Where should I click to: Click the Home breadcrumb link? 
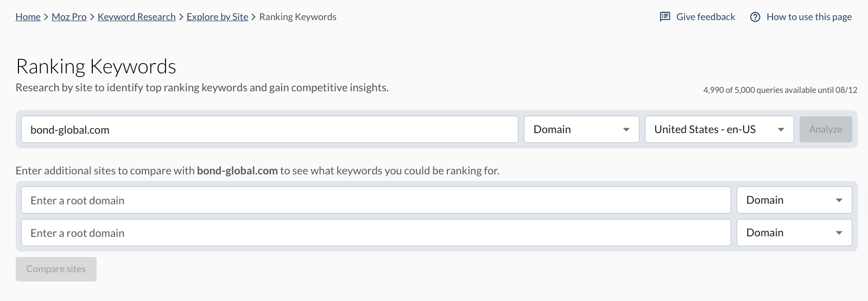(28, 17)
